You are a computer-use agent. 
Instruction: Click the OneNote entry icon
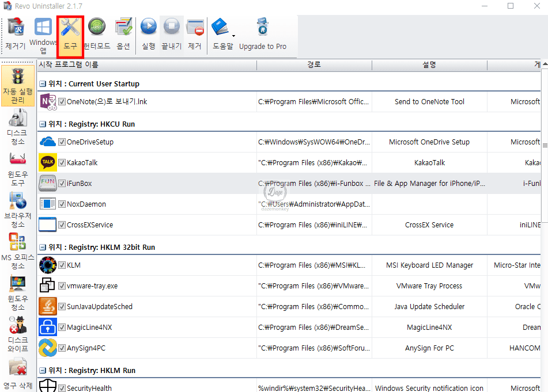pos(48,101)
